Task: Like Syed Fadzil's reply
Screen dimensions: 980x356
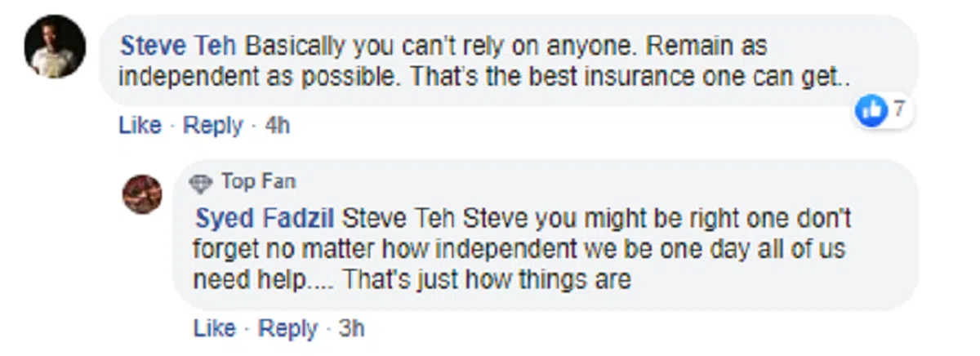Action: pos(216,328)
